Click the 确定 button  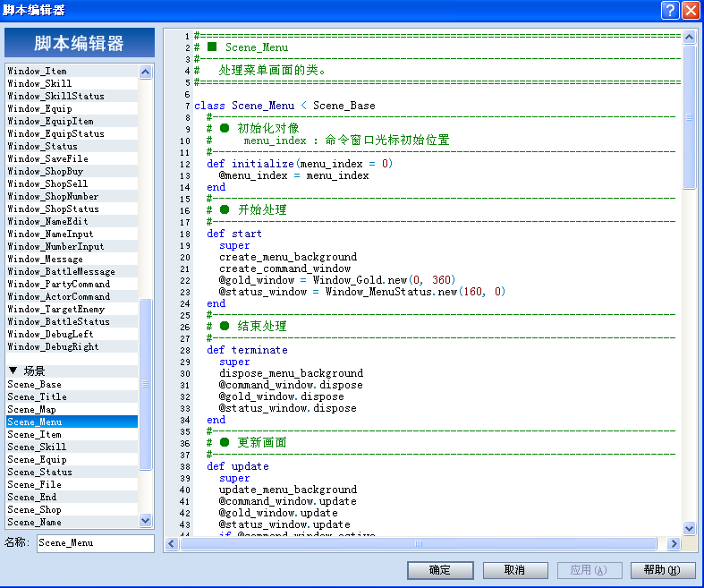pyautogui.click(x=440, y=570)
